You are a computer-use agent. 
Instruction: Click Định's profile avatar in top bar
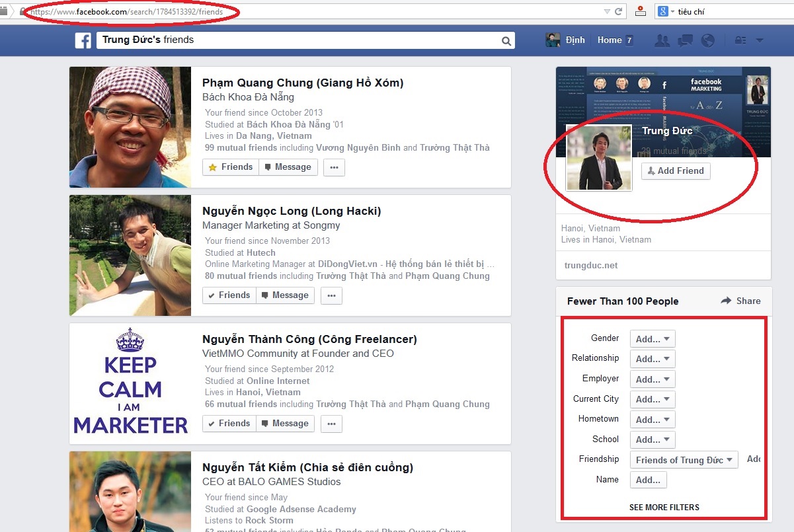click(x=553, y=40)
